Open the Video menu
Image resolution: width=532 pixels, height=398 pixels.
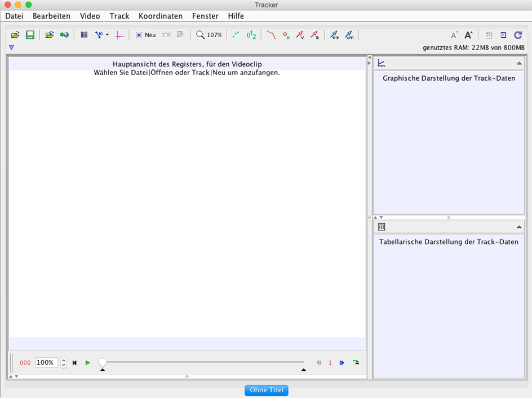(90, 16)
